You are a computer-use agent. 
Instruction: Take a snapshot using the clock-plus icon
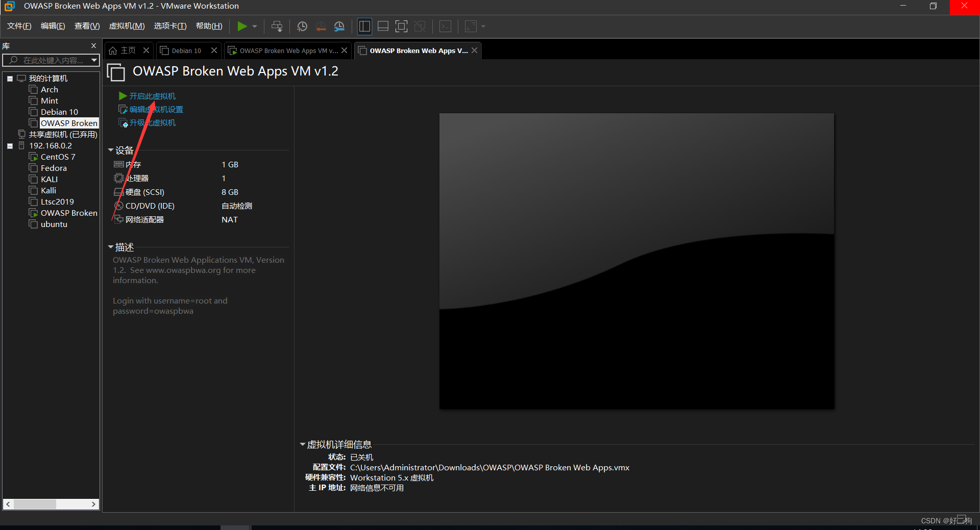coord(302,27)
